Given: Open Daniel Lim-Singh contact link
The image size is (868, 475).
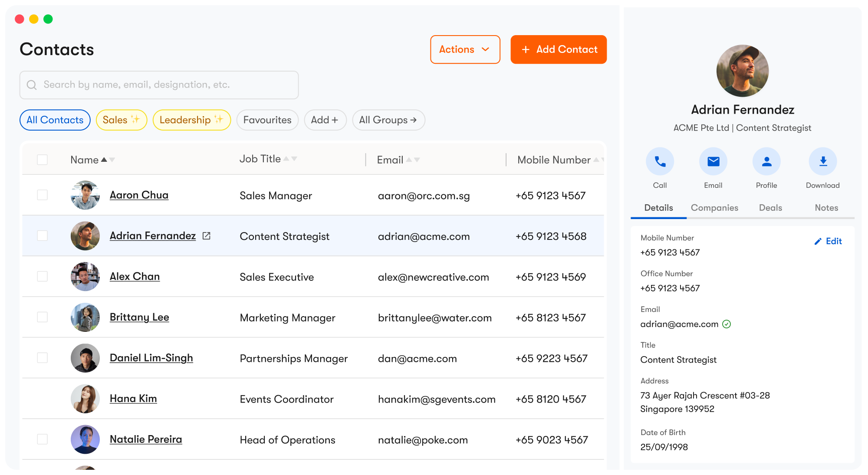Looking at the screenshot, I should pos(151,358).
